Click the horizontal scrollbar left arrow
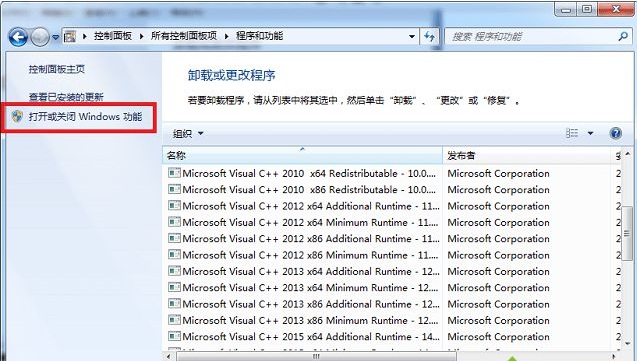This screenshot has height=361, width=637. 168,357
